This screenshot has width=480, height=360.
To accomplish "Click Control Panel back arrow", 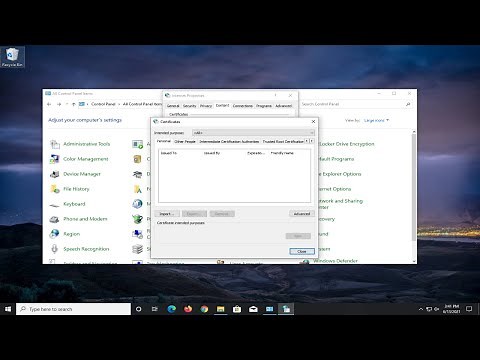I will point(49,104).
